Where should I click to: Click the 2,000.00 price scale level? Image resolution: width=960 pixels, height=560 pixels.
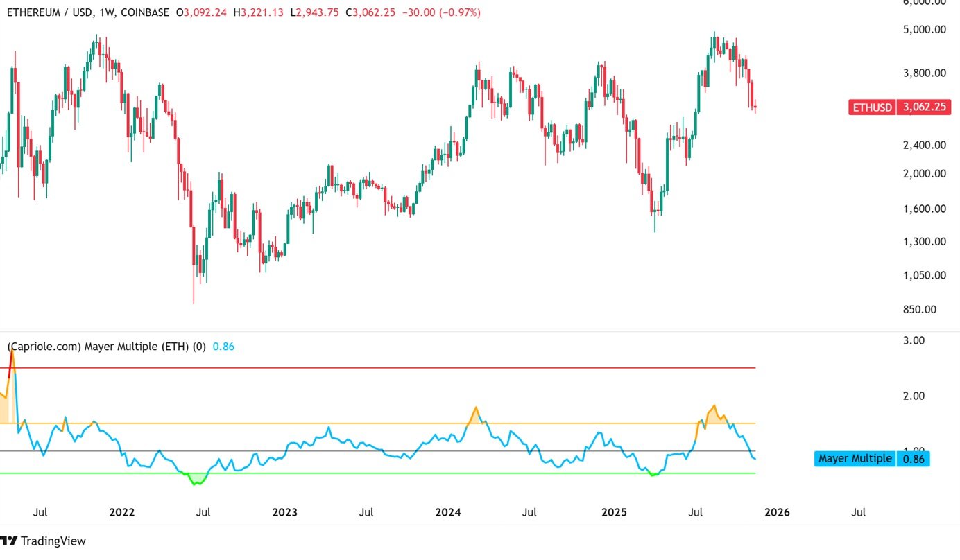[x=924, y=173]
